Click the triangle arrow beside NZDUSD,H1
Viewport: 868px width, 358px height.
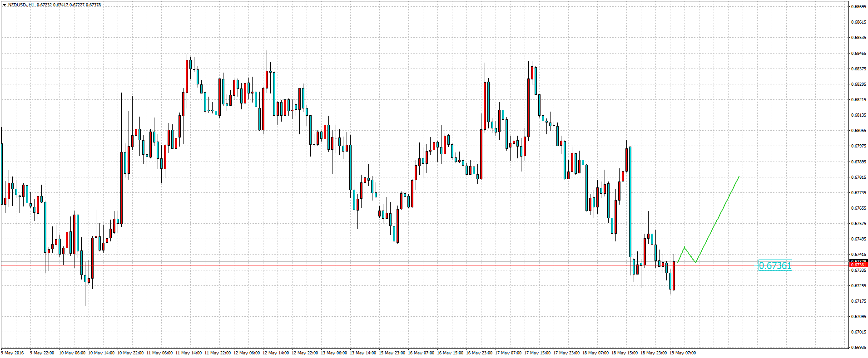4,5
